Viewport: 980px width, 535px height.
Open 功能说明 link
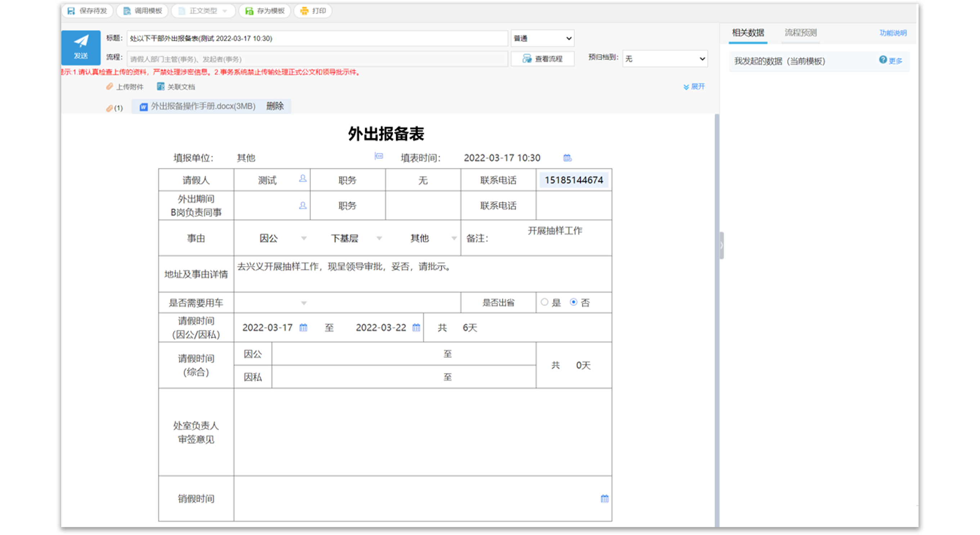(892, 33)
